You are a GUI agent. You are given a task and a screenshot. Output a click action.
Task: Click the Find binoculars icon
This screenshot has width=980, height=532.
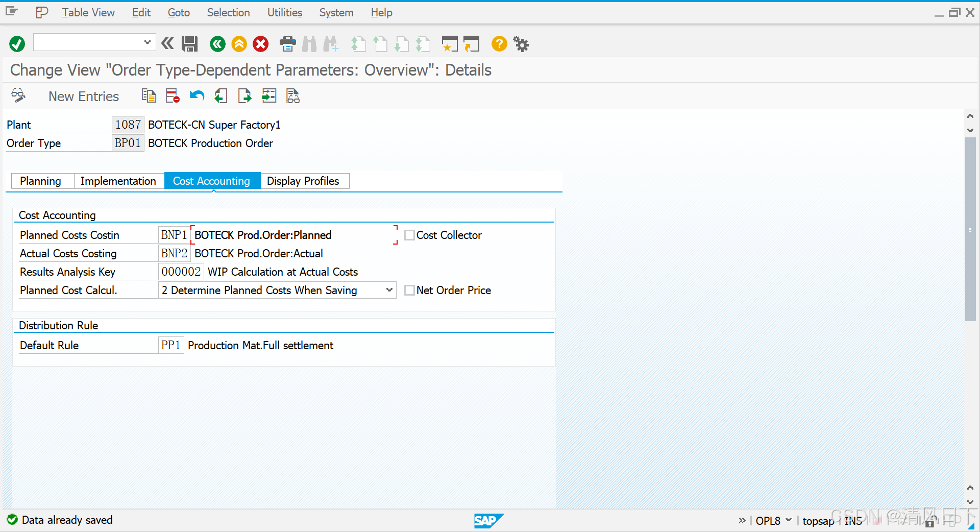[x=309, y=44]
